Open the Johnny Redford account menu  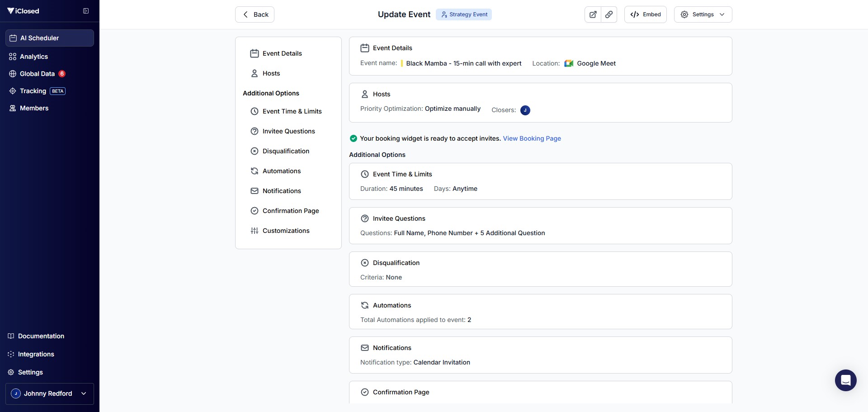[50, 393]
